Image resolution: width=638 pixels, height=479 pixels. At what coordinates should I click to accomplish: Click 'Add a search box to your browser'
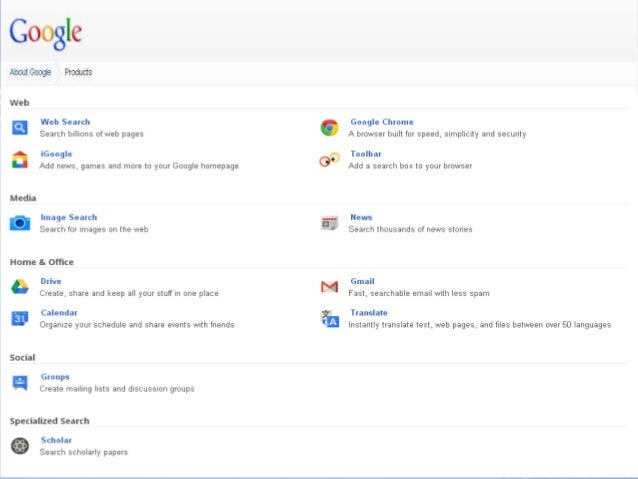coord(410,166)
